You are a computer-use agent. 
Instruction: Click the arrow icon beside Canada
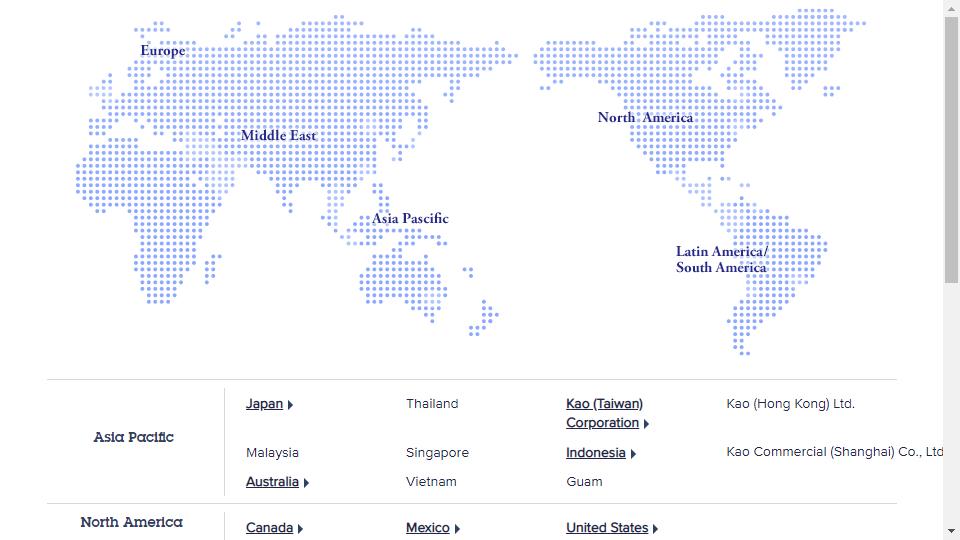click(300, 529)
